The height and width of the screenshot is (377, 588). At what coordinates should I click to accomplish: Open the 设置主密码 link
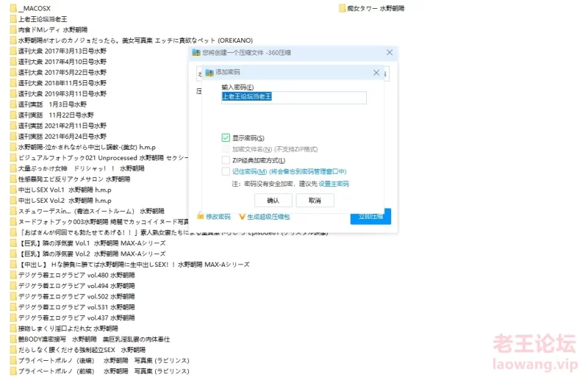coord(334,184)
